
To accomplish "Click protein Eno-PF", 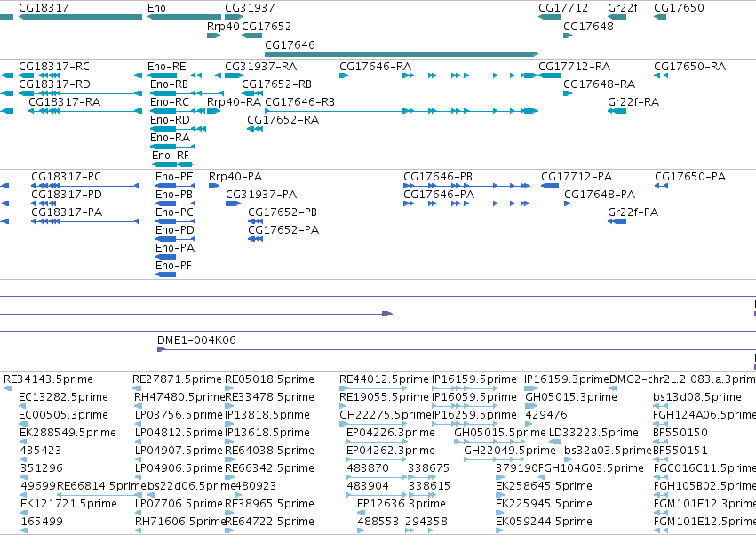I will (173, 266).
